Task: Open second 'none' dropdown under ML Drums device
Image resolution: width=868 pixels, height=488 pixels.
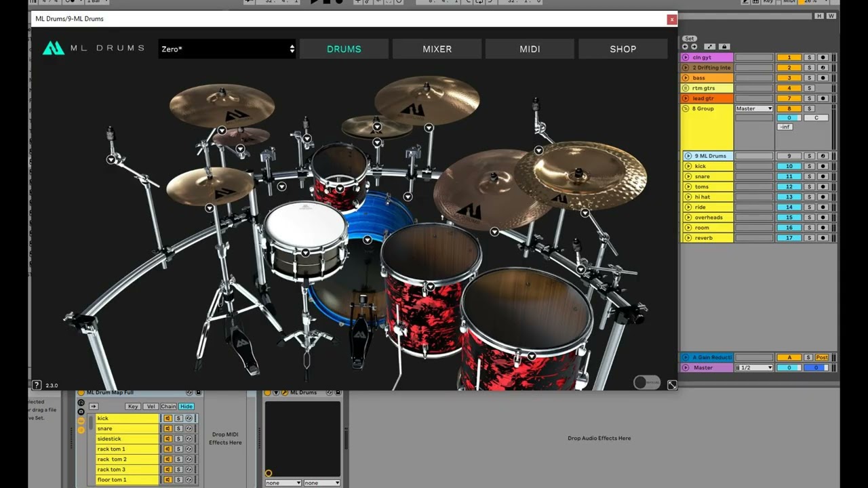Action: 322,483
